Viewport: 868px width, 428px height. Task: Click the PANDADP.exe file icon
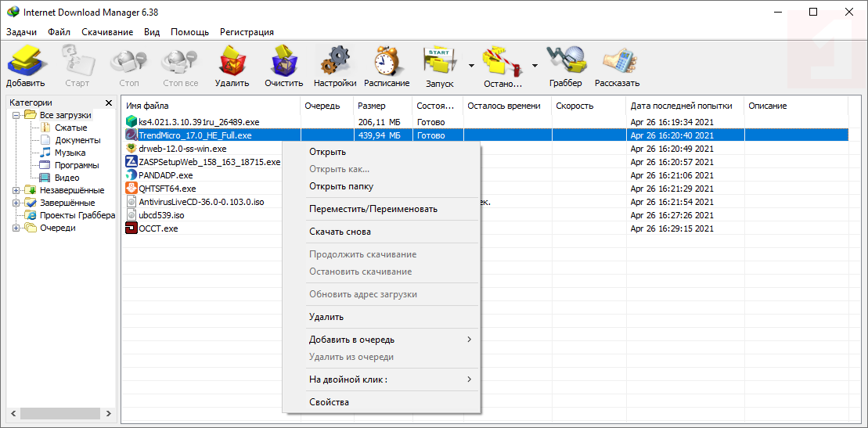(x=131, y=175)
